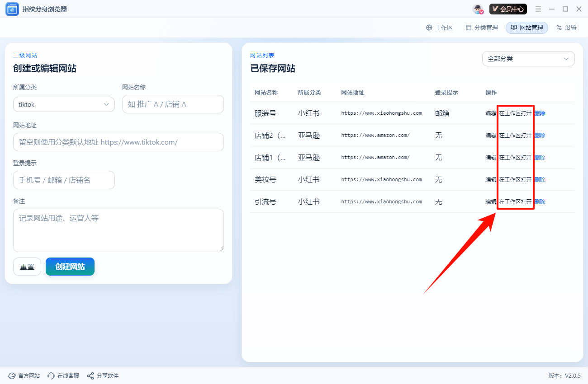Click the version V2.0.5 label

pos(564,376)
